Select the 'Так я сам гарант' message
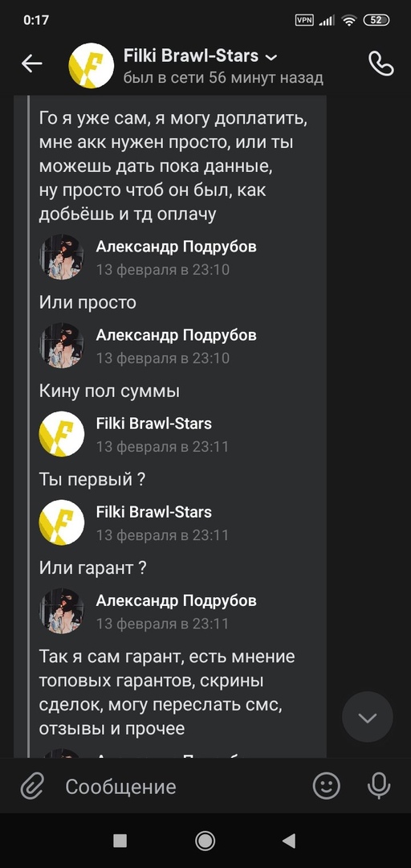This screenshot has height=868, width=411. click(167, 693)
